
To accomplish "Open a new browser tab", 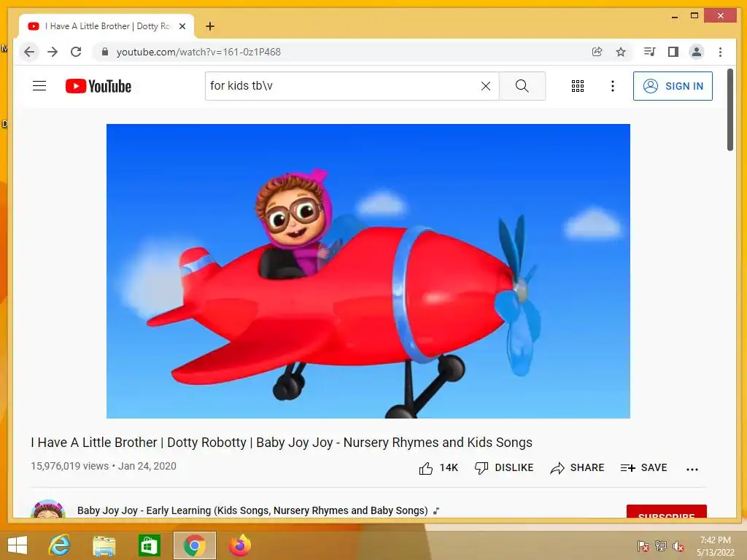I will coord(209,26).
